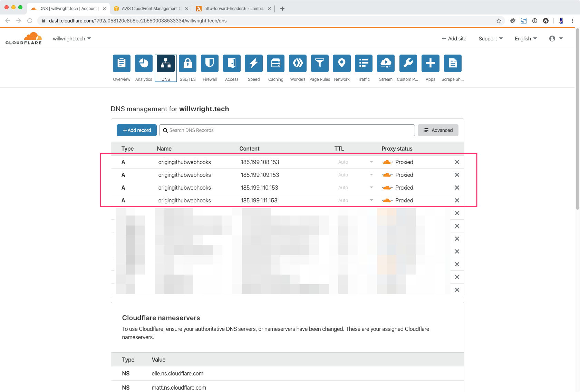580x392 pixels.
Task: Select the DNS willwright.tech browser tab
Action: 68,8
